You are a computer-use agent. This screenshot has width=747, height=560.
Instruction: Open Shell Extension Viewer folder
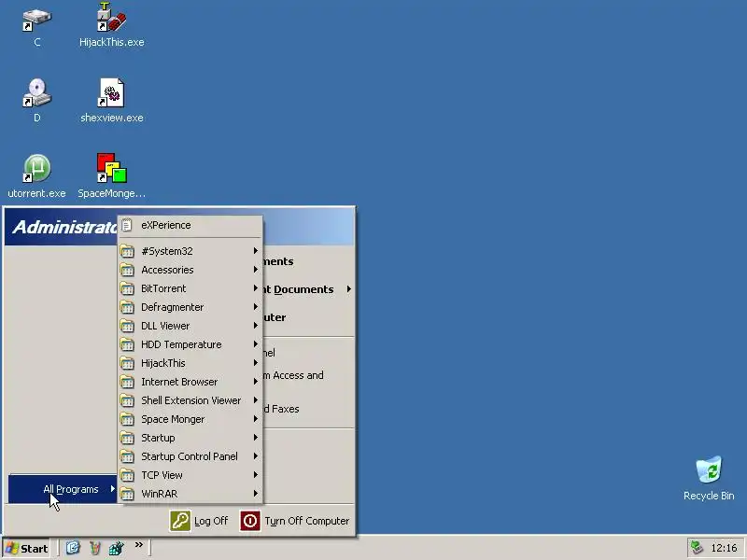[x=190, y=400]
